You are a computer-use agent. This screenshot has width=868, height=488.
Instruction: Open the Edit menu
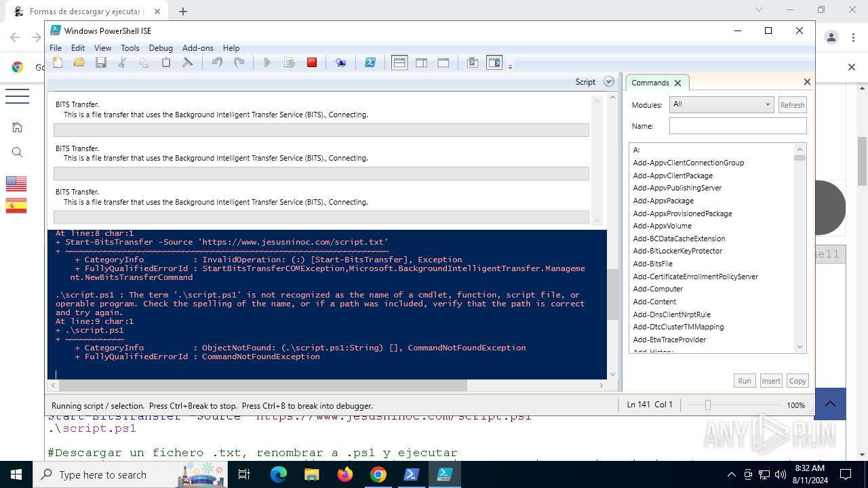click(78, 48)
